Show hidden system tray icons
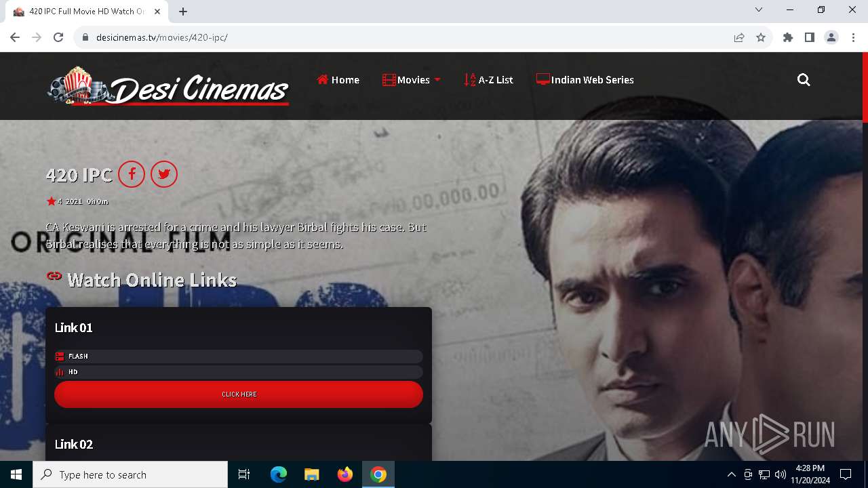This screenshot has height=488, width=868. click(x=731, y=474)
